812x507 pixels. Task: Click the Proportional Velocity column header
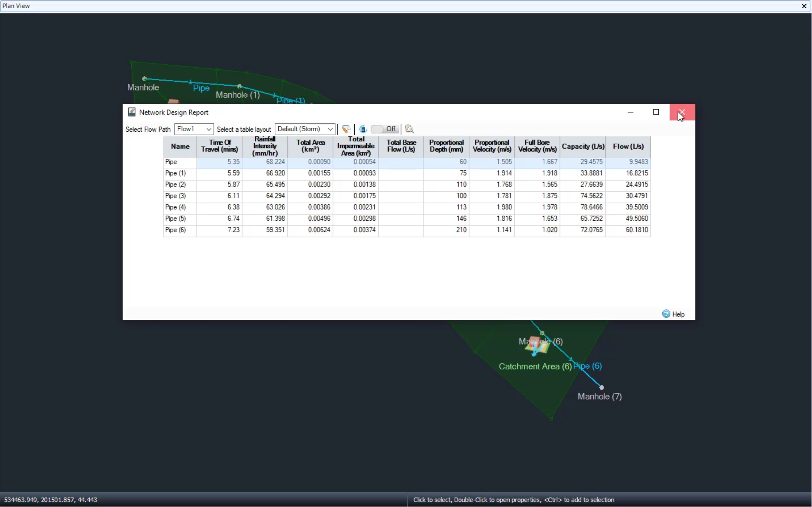492,147
